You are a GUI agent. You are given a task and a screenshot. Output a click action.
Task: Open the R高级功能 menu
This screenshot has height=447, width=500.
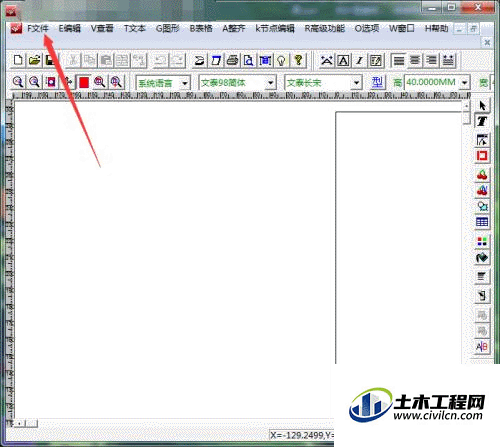tap(325, 29)
